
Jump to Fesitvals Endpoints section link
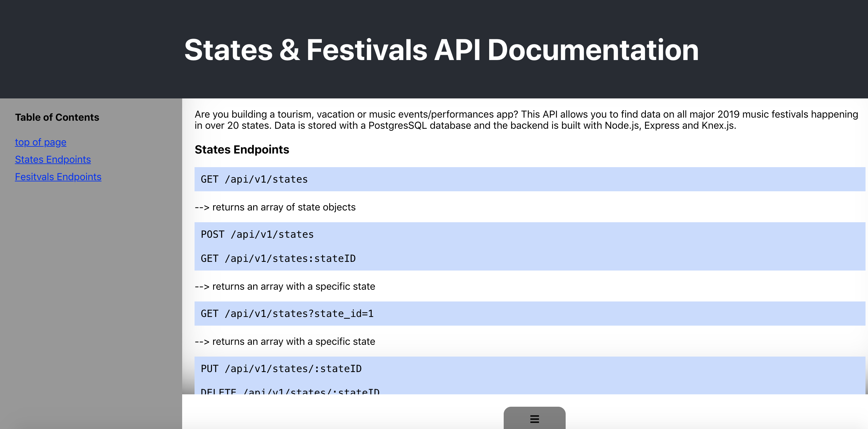coord(58,177)
